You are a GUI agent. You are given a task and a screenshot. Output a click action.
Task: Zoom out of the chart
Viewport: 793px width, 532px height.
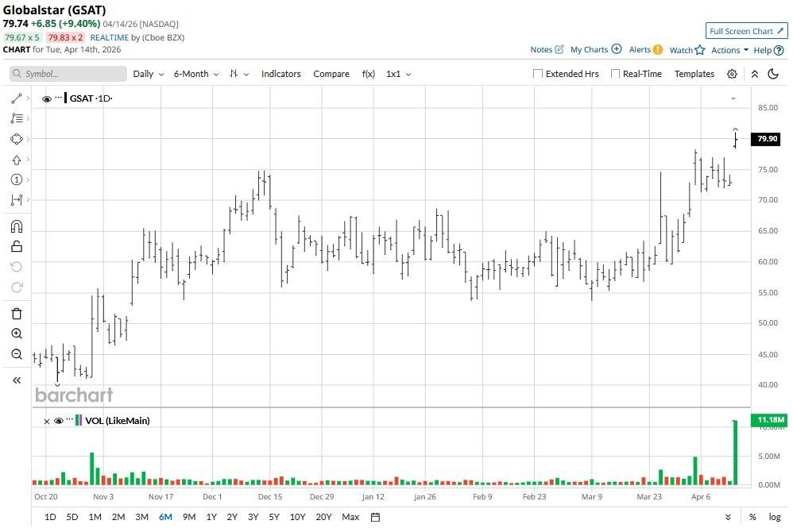tap(16, 354)
